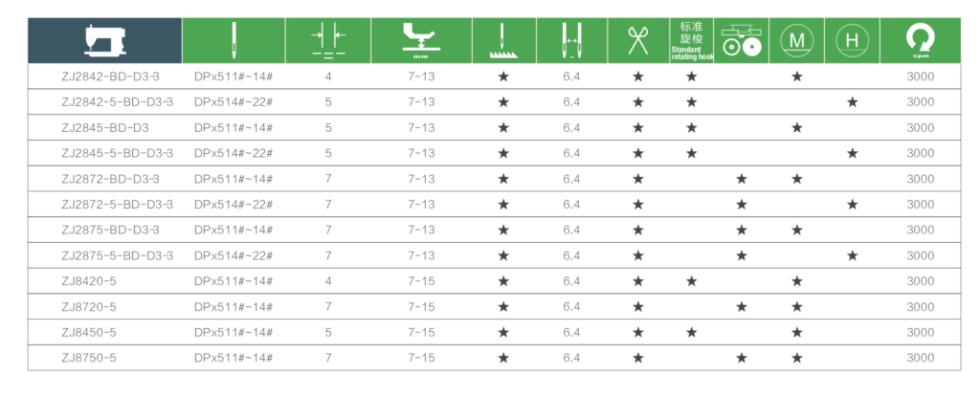This screenshot has width=980, height=397.
Task: Click the 7-15 value for ZJ8750-5
Action: pyautogui.click(x=421, y=358)
